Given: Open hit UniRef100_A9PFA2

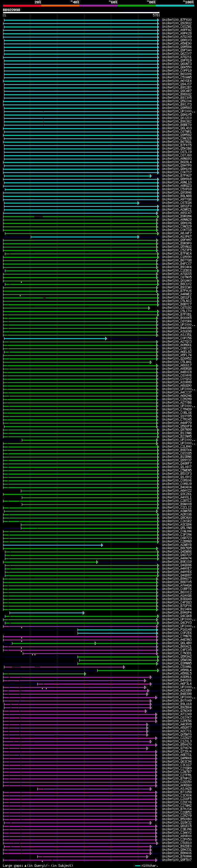Looking at the screenshot, I should tap(176, 30).
